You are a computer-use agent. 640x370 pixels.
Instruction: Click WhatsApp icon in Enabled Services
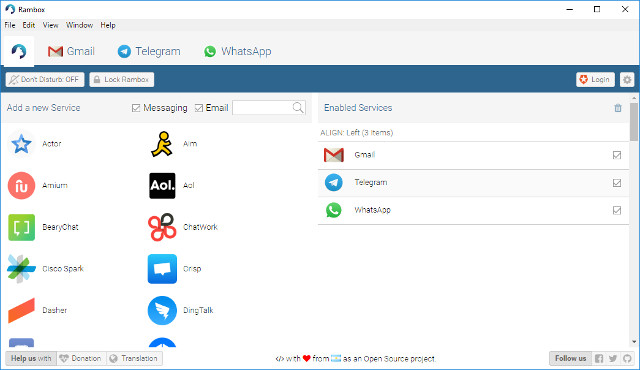(x=333, y=210)
